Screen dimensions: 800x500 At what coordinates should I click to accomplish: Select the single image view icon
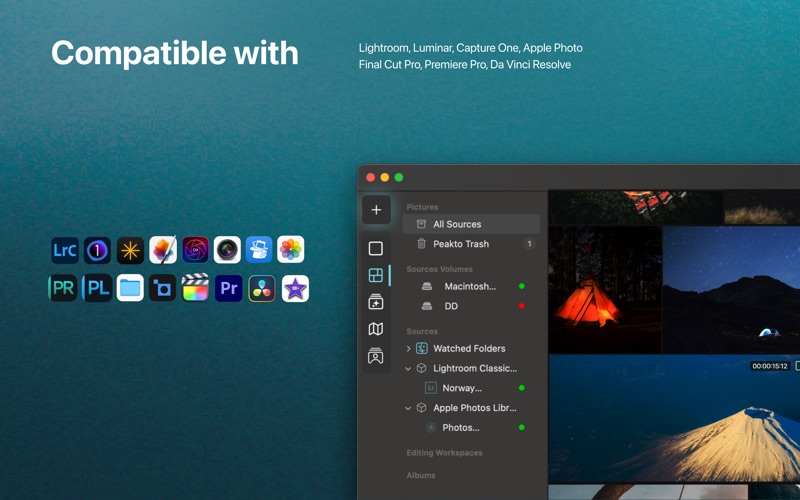(376, 248)
